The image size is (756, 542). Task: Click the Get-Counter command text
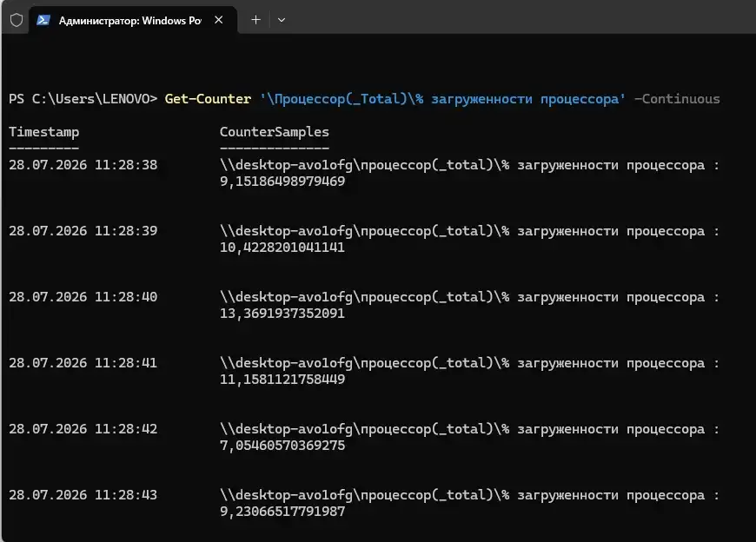coord(208,99)
